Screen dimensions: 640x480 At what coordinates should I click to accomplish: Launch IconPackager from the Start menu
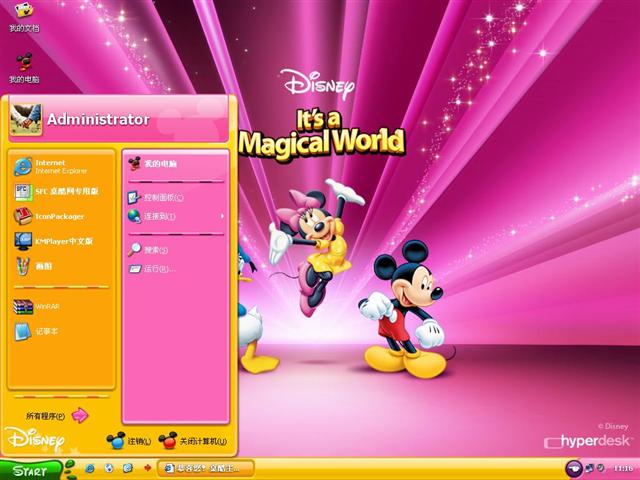pyautogui.click(x=60, y=216)
